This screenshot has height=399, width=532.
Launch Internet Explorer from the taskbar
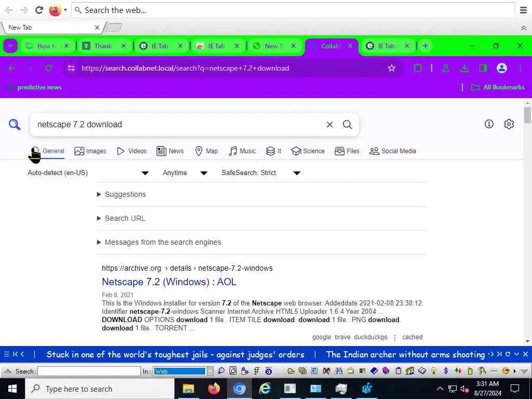tap(264, 389)
